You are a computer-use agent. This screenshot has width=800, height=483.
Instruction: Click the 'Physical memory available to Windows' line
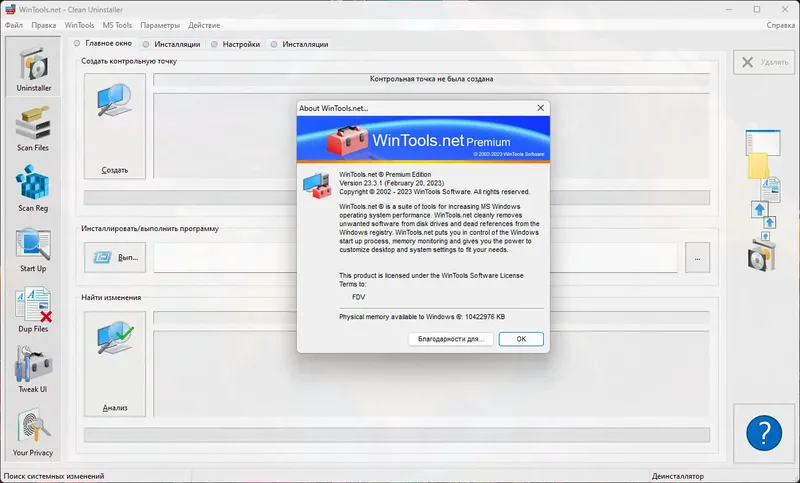(422, 317)
